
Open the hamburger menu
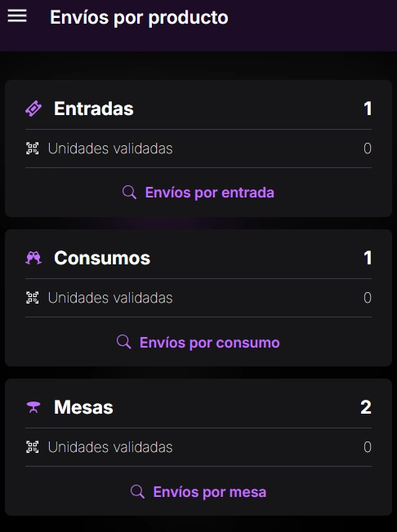[x=17, y=16]
